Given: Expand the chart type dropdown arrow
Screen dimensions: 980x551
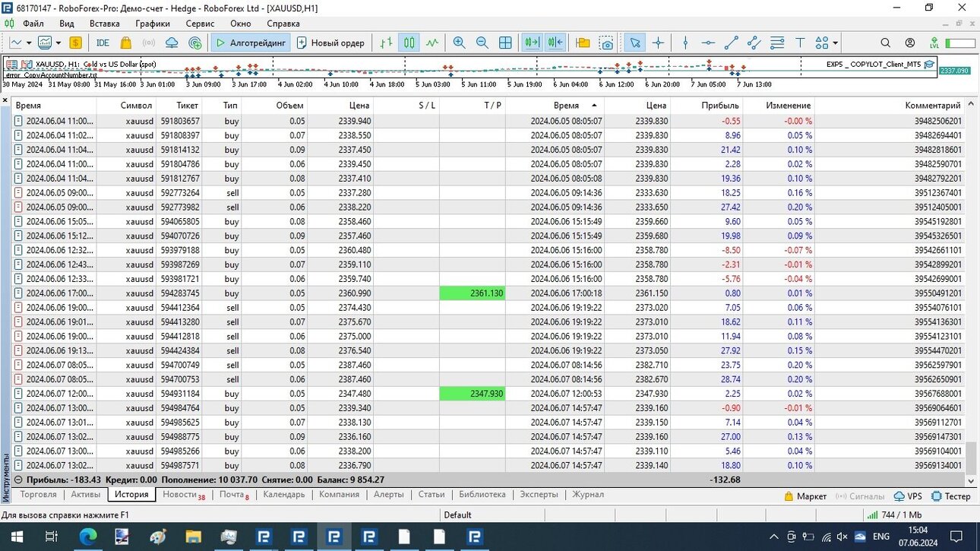Looking at the screenshot, I should pyautogui.click(x=28, y=43).
